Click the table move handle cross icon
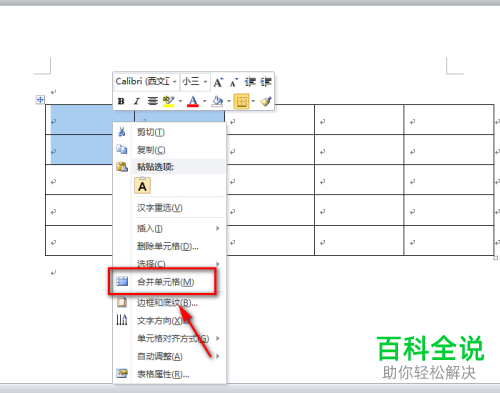This screenshot has width=500, height=393. (40, 99)
